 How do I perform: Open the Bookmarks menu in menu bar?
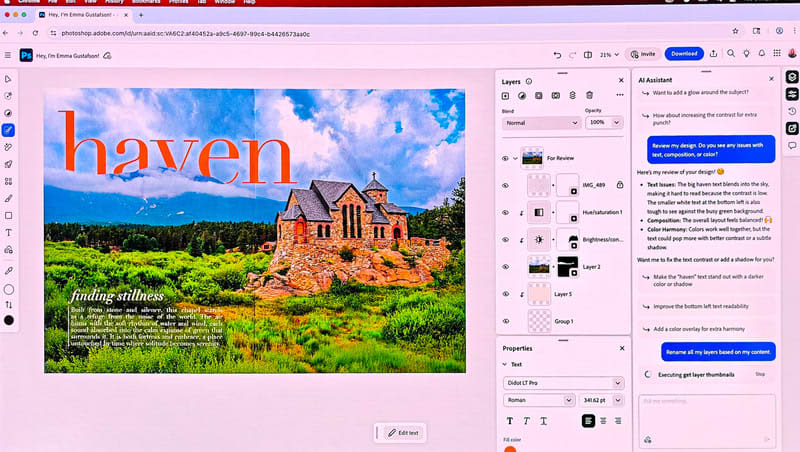coord(148,3)
